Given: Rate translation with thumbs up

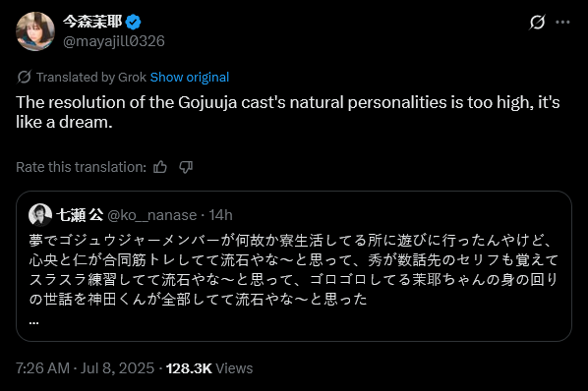Looking at the screenshot, I should click(160, 167).
